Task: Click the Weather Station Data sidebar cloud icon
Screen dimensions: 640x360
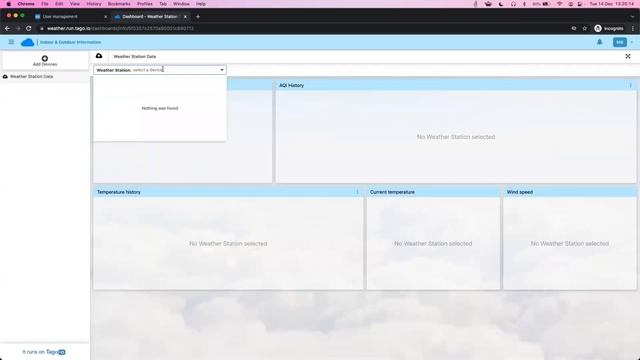Action: click(5, 76)
